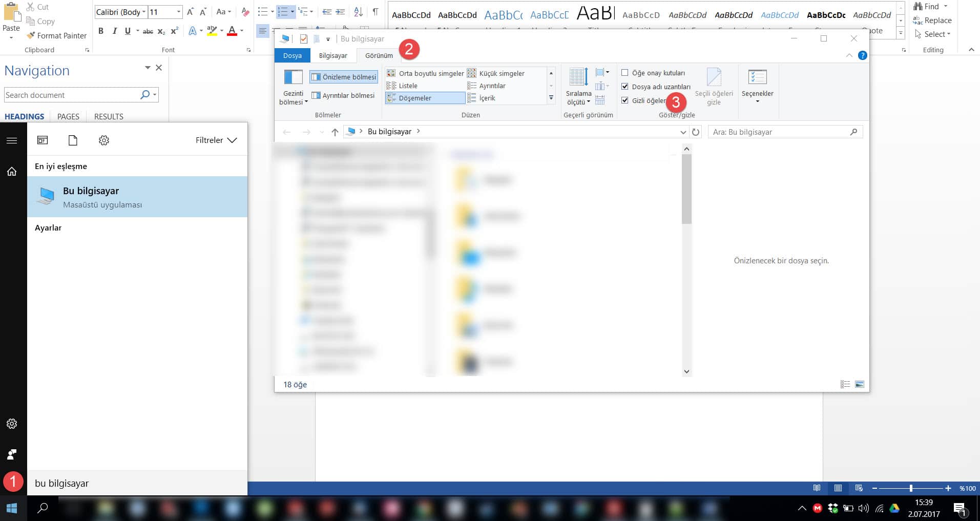Viewport: 980px width, 521px height.
Task: Expand the Filtreler dropdown
Action: click(216, 140)
